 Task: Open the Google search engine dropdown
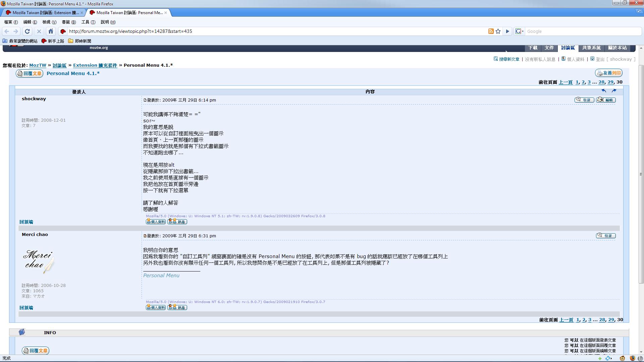(520, 31)
